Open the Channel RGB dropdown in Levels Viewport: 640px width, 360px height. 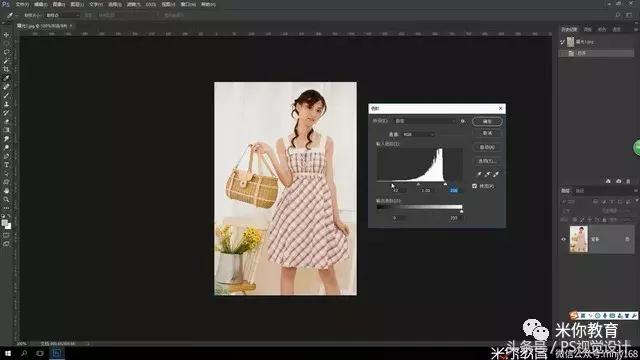(418, 134)
